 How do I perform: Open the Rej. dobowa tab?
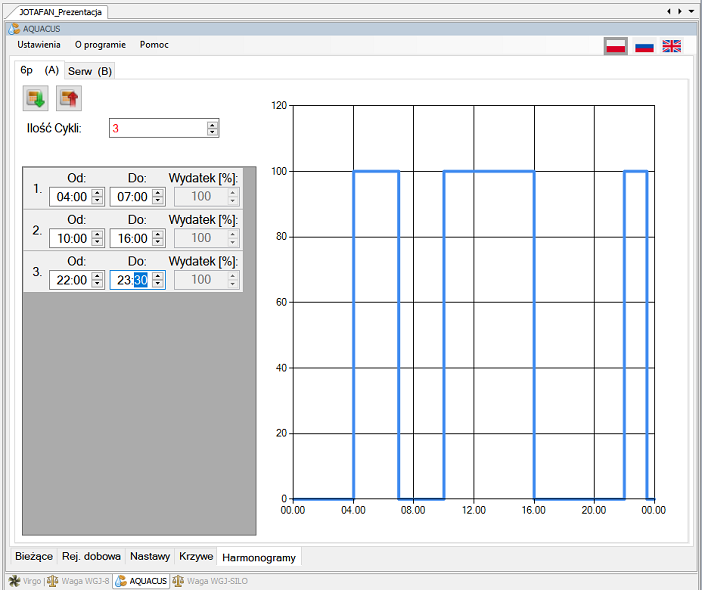click(x=91, y=556)
